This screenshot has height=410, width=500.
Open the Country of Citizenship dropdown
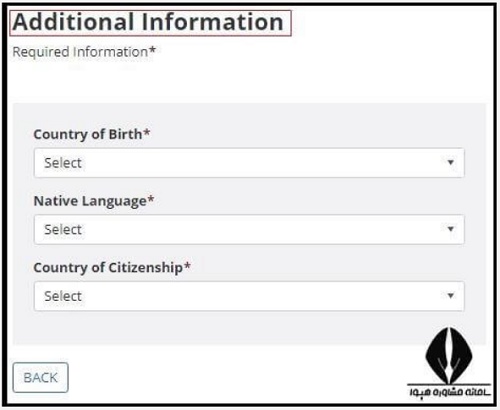point(249,296)
